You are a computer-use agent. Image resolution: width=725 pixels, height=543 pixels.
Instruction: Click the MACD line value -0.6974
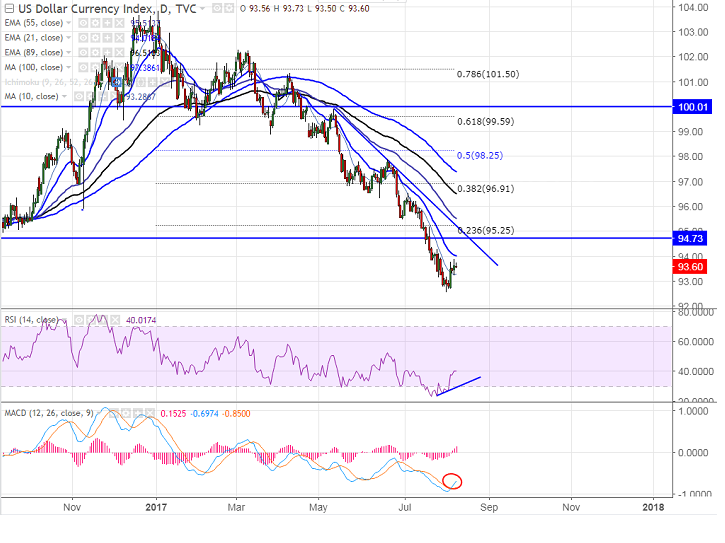(204, 413)
